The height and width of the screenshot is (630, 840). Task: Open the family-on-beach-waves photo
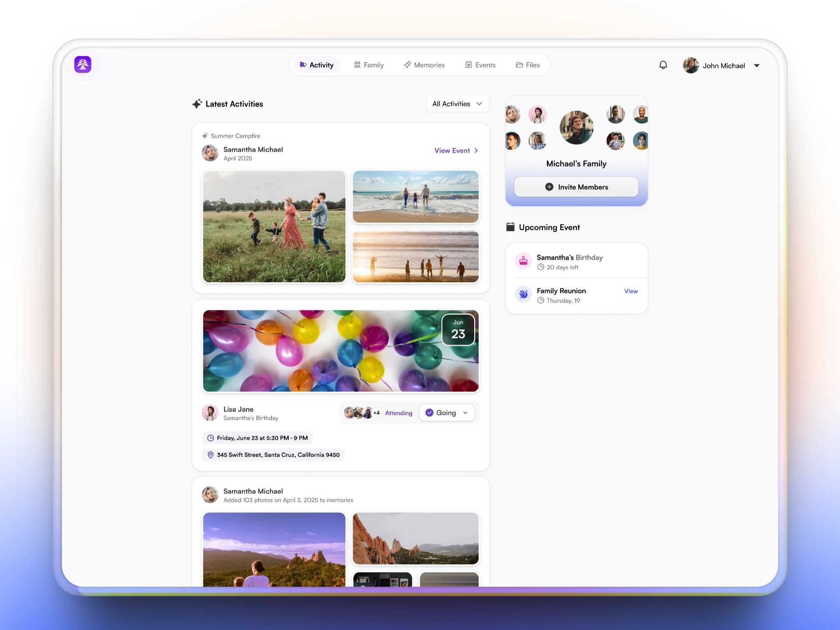[x=416, y=197]
